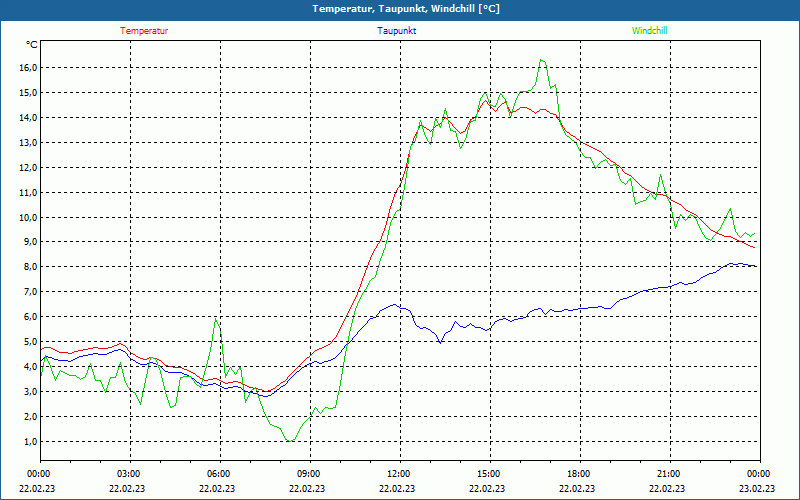Click the 12:00 time axis label
The width and height of the screenshot is (800, 500).
click(397, 474)
